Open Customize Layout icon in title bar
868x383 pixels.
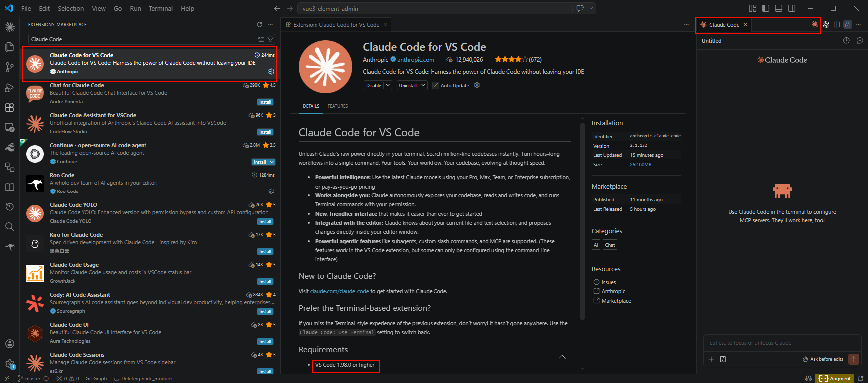752,8
